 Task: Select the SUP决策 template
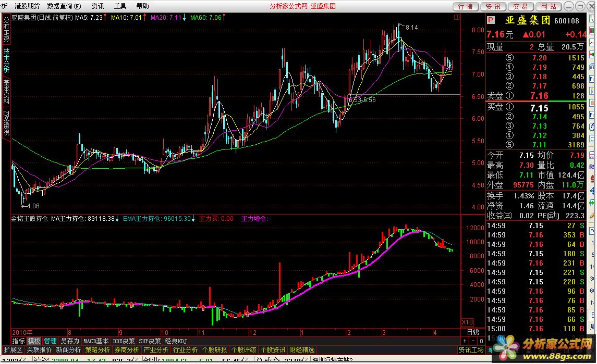pyautogui.click(x=150, y=341)
